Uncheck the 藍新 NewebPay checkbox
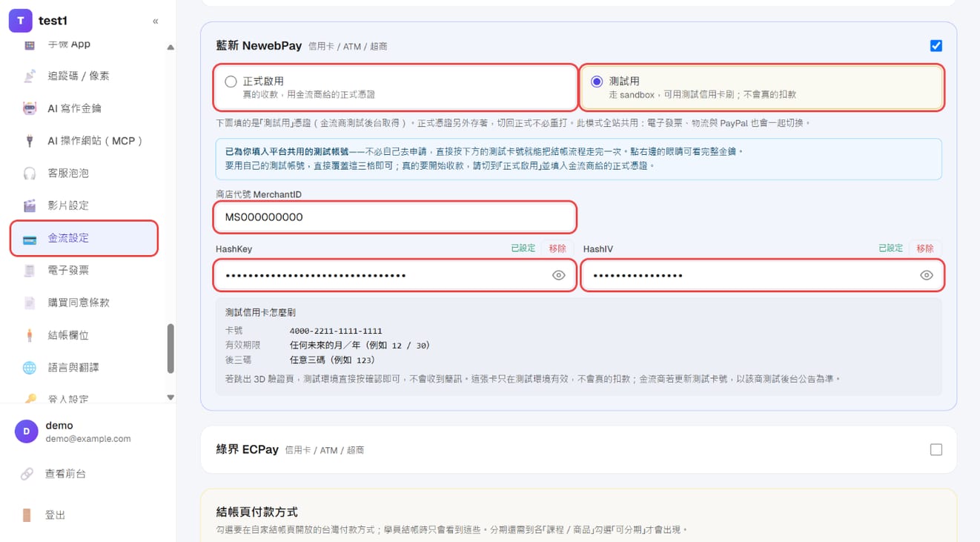This screenshot has width=980, height=542. [x=936, y=46]
